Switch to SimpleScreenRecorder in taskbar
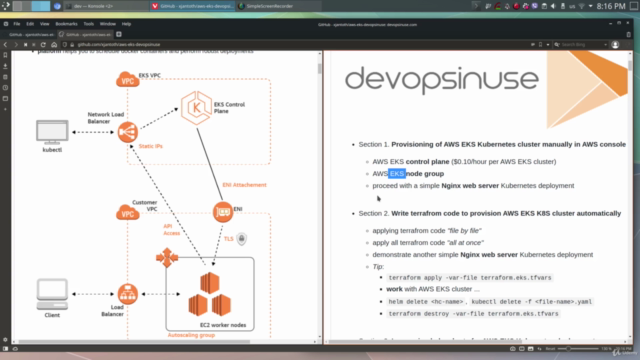640x360 pixels. (x=279, y=6)
